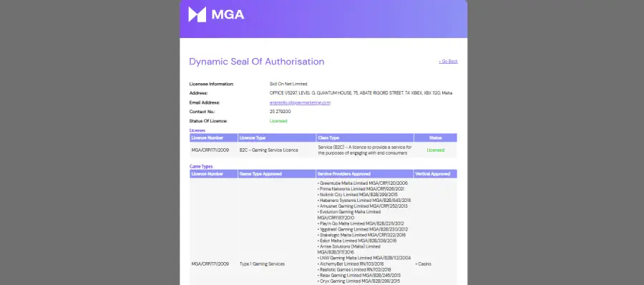Select Yggdrasil Gaming Limited provider entry
644x285 pixels.
click(362, 229)
